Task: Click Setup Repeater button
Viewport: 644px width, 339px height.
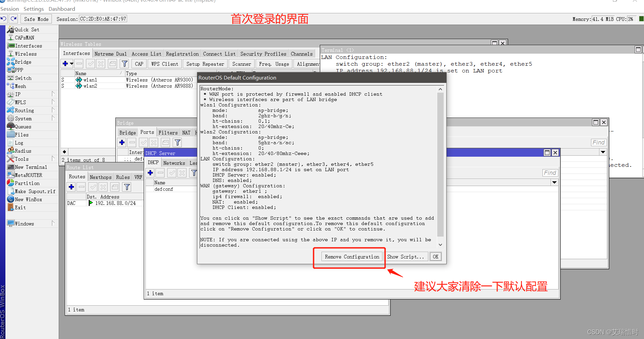Action: (205, 64)
